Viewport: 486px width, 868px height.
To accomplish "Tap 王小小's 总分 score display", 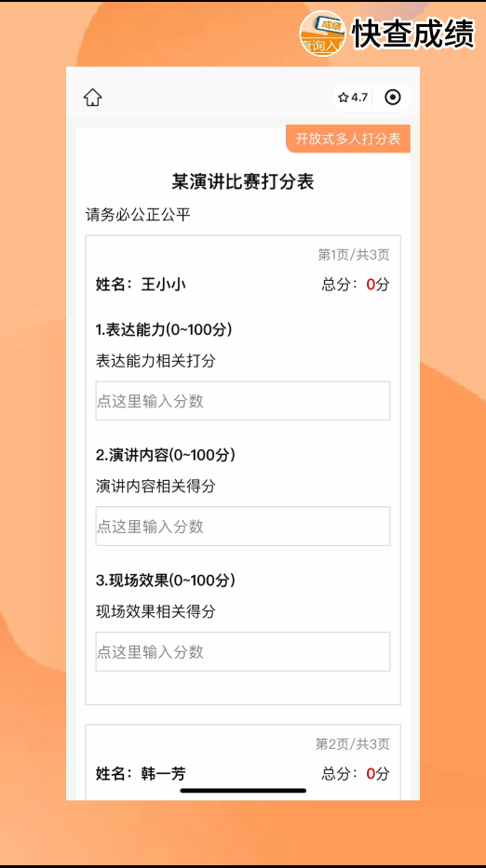I will point(356,285).
